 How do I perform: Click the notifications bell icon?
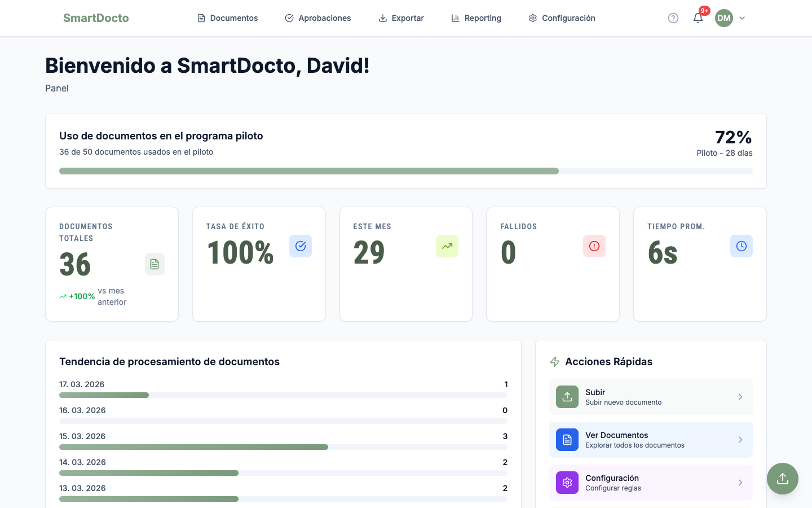698,19
